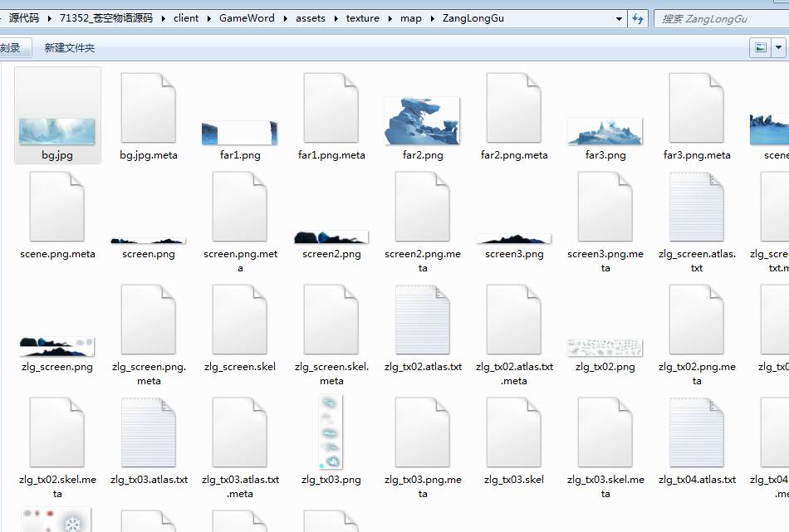The width and height of the screenshot is (789, 532).
Task: Select the zlg_tx03.png sprite sheet file
Action: click(331, 432)
